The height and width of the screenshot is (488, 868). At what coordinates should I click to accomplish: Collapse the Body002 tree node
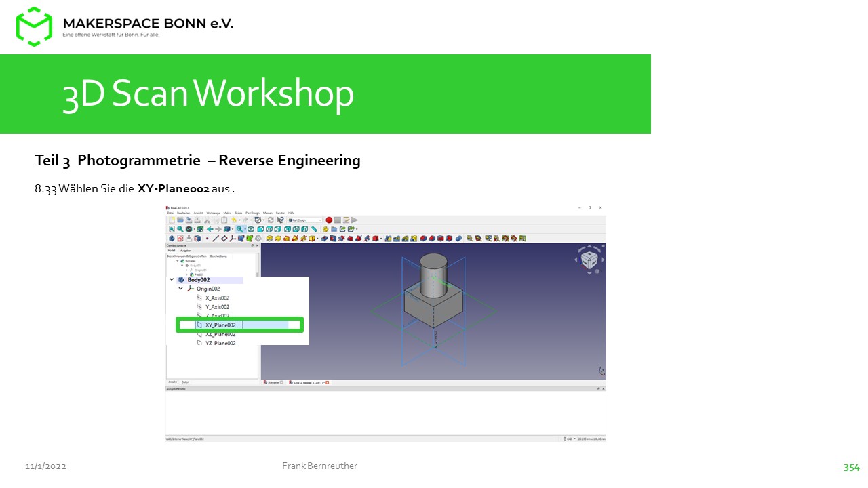tap(172, 280)
